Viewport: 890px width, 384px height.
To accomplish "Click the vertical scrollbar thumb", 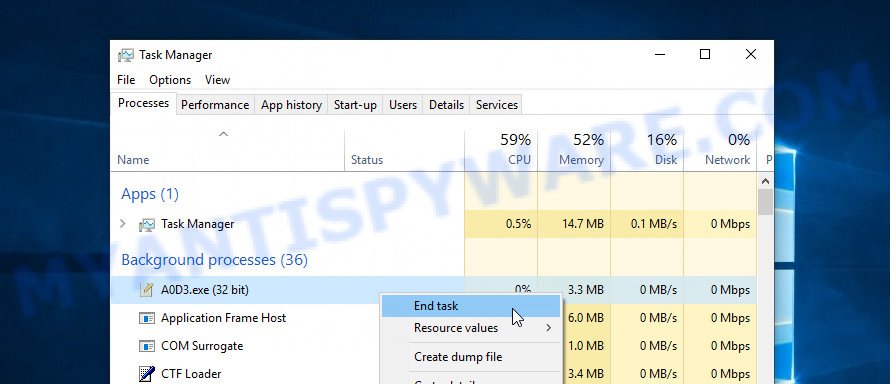I will (x=765, y=202).
